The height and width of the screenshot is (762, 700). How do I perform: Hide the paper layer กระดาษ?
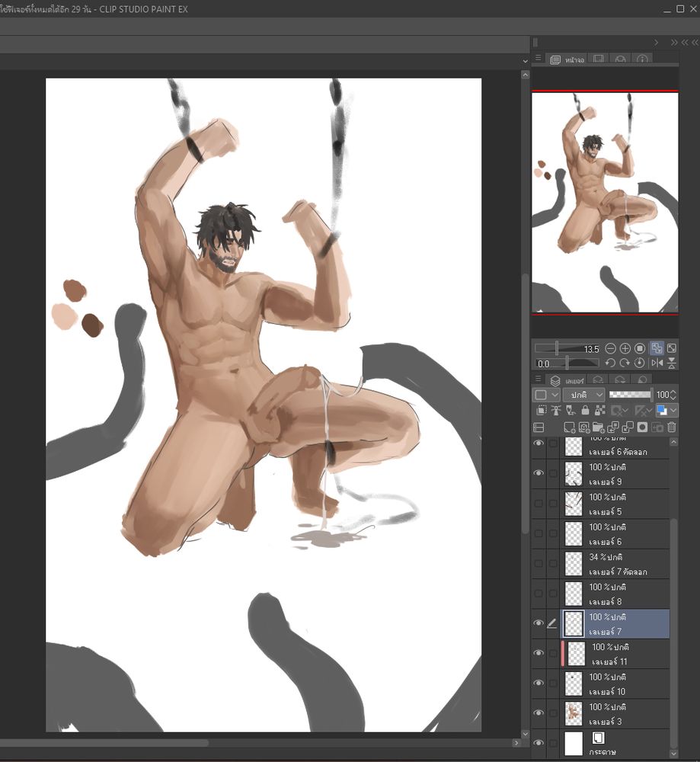(x=539, y=743)
